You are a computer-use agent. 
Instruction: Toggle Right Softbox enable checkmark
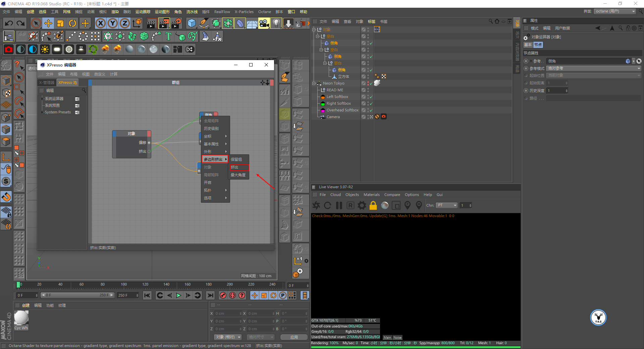(x=371, y=103)
